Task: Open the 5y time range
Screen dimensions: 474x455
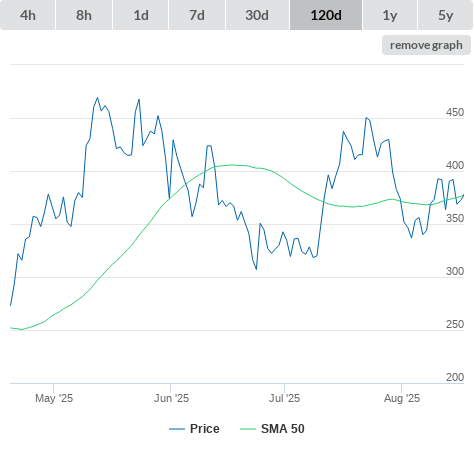Action: pyautogui.click(x=445, y=15)
